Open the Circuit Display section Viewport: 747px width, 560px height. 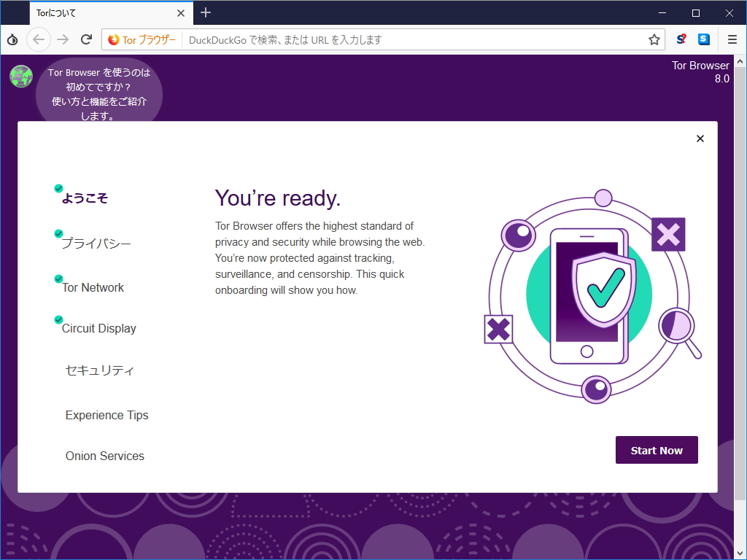[98, 328]
